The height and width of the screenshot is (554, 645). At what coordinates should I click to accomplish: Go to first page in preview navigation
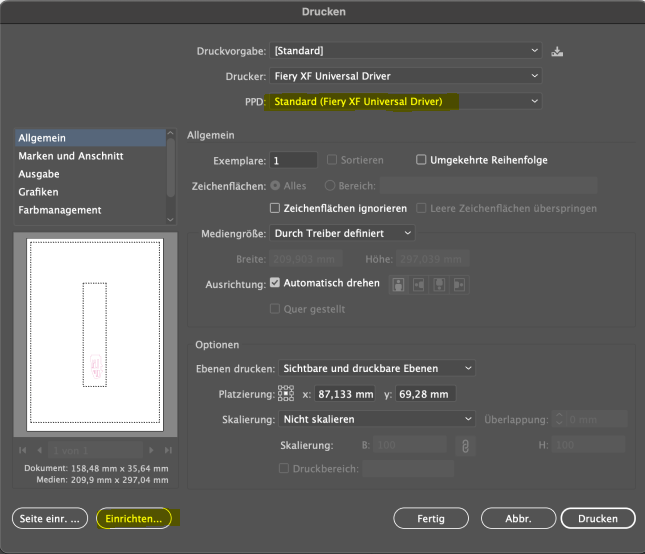[23, 450]
